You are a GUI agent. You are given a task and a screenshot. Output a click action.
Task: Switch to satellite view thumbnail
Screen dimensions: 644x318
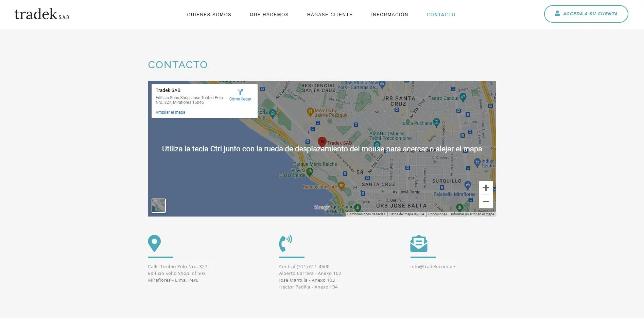coord(159,206)
